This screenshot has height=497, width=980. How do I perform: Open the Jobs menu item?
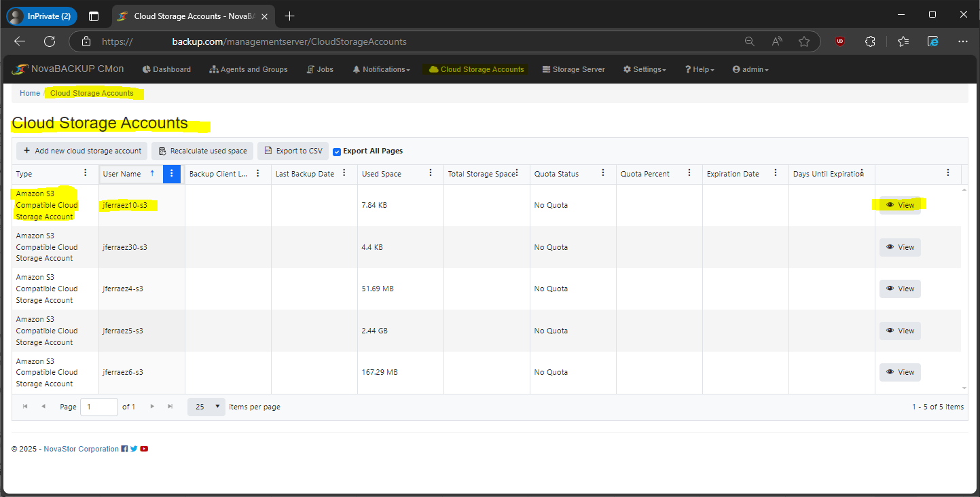tap(321, 69)
